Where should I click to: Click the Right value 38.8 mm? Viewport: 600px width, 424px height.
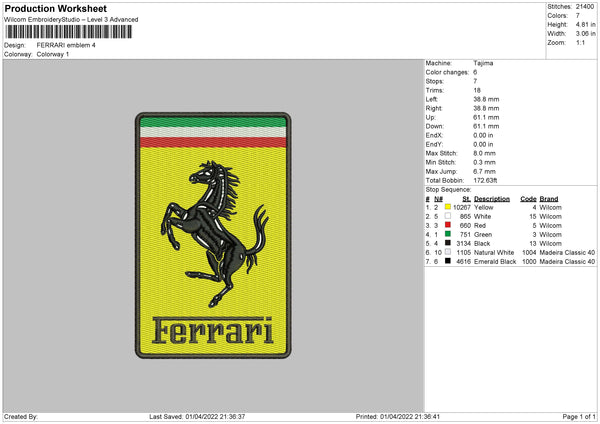(486, 108)
